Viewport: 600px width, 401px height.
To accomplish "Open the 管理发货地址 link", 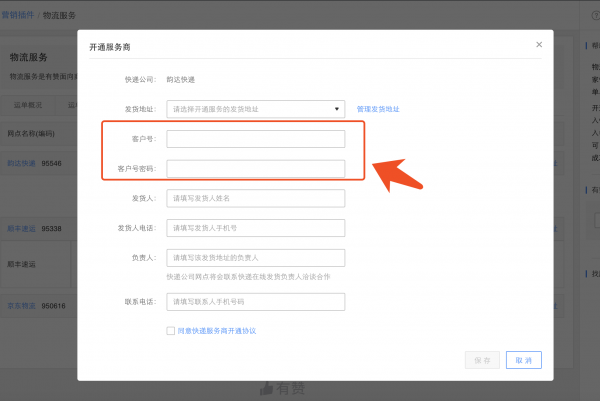I will point(378,108).
